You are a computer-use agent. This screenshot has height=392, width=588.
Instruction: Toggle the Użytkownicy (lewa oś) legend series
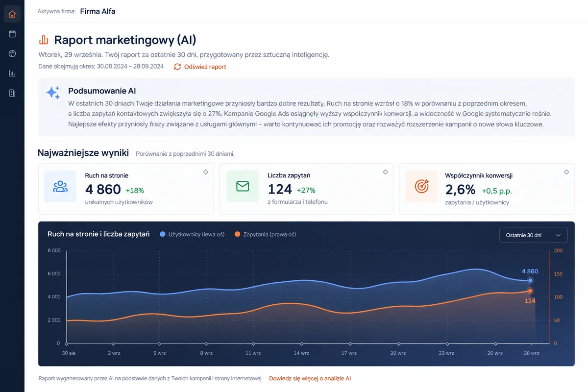pyautogui.click(x=193, y=234)
